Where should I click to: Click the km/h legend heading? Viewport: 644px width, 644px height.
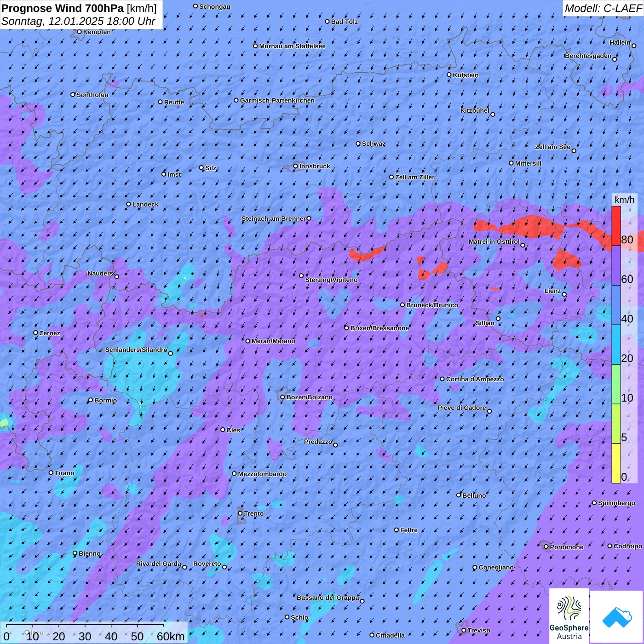tap(624, 200)
